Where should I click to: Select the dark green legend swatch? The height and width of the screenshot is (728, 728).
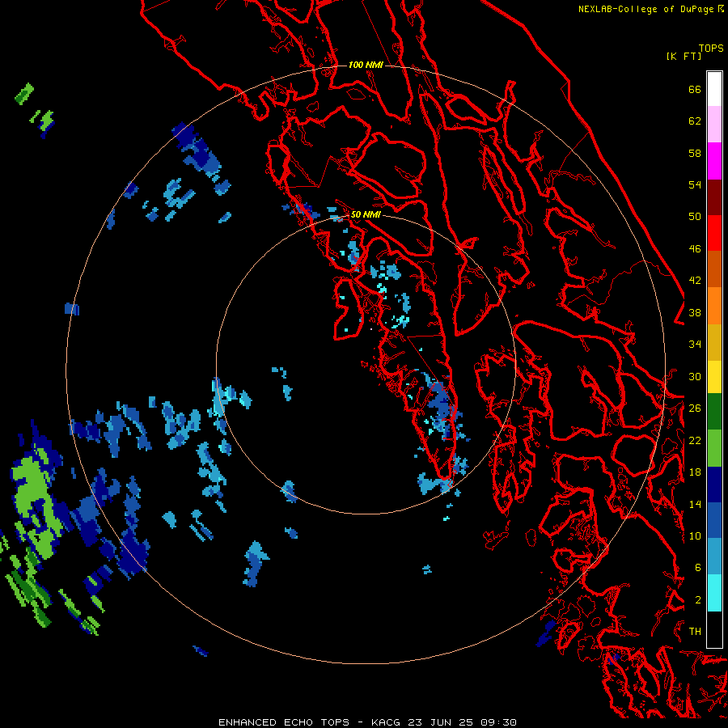click(714, 412)
